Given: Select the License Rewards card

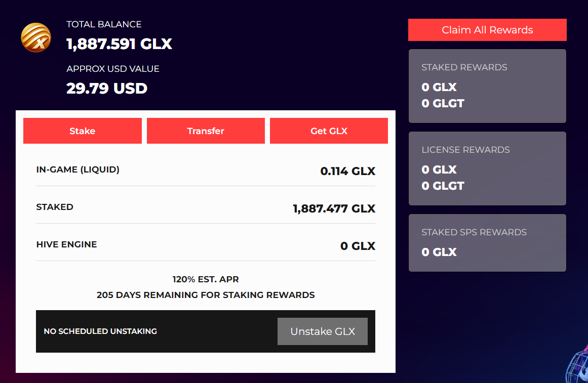Looking at the screenshot, I should [x=487, y=168].
